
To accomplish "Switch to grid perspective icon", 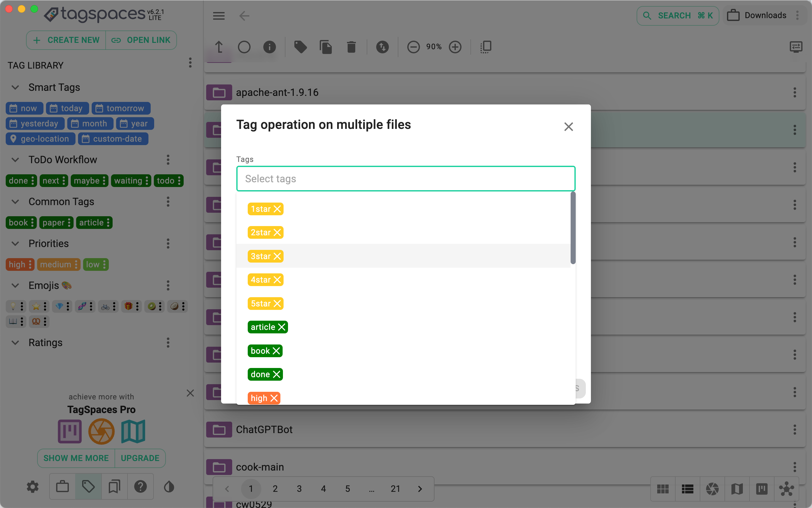I will tap(663, 489).
